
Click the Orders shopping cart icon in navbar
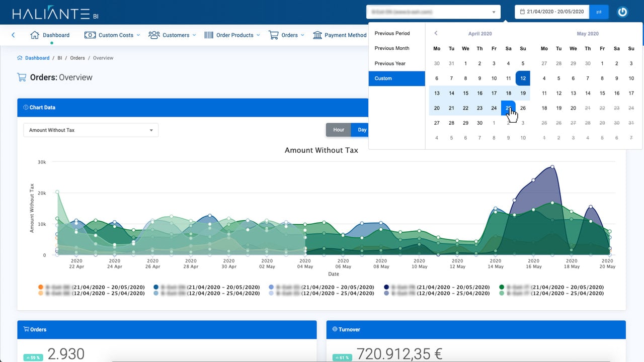click(x=274, y=35)
